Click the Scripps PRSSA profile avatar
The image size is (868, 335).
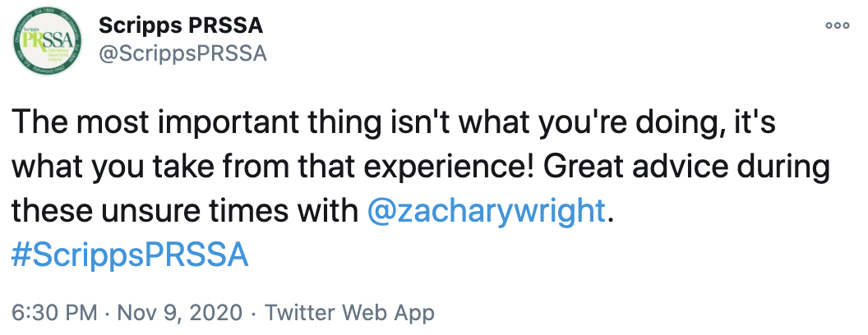pyautogui.click(x=47, y=41)
